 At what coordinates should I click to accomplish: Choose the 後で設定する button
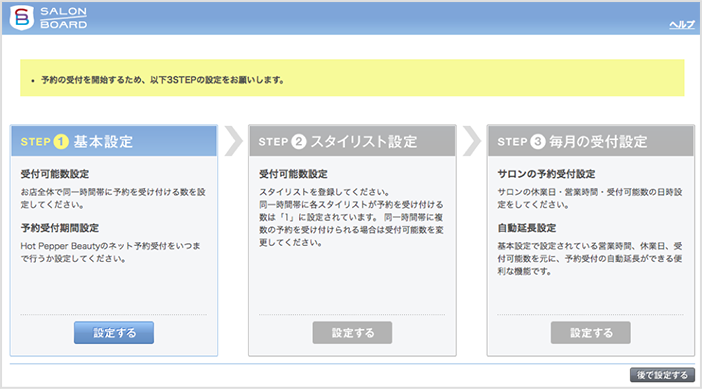pos(662,375)
